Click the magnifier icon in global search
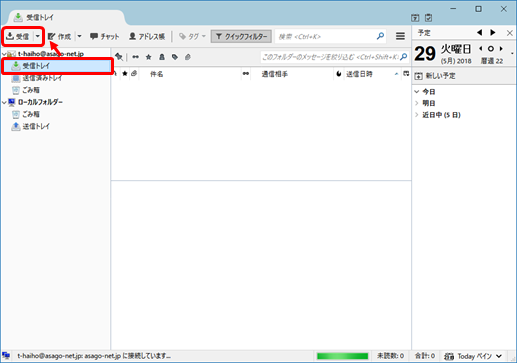Image resolution: width=517 pixels, height=363 pixels. pyautogui.click(x=380, y=36)
